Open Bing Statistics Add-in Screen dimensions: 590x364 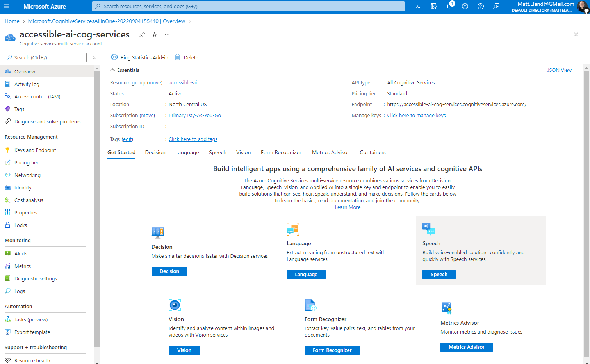139,57
